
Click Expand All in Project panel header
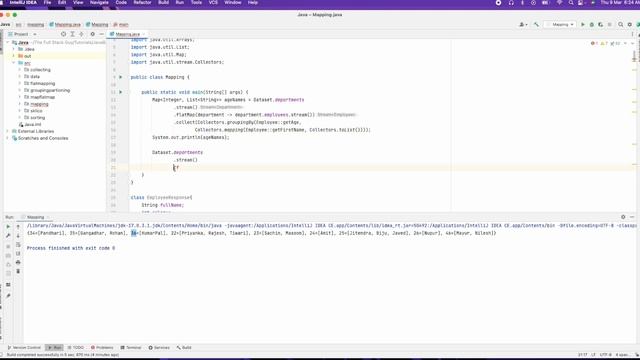click(x=72, y=34)
